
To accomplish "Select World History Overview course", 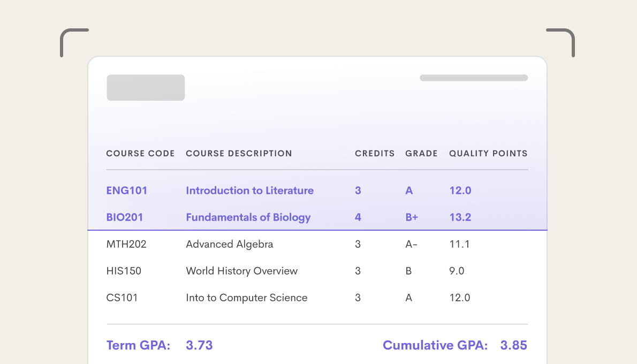I will coord(241,271).
